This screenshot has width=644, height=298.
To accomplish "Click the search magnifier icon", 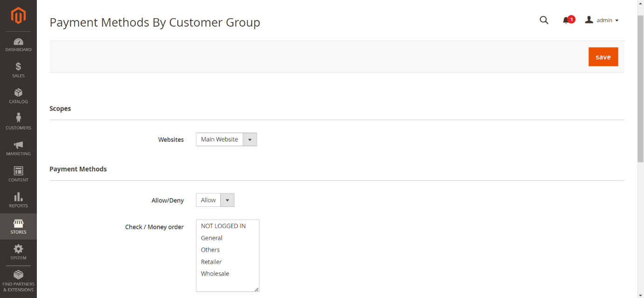I will 544,20.
